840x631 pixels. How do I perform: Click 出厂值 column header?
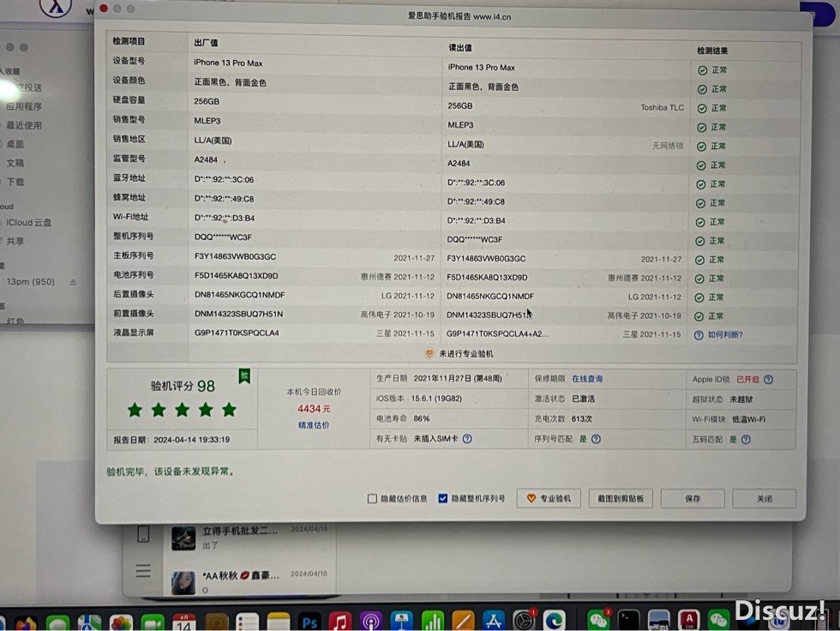click(x=207, y=43)
